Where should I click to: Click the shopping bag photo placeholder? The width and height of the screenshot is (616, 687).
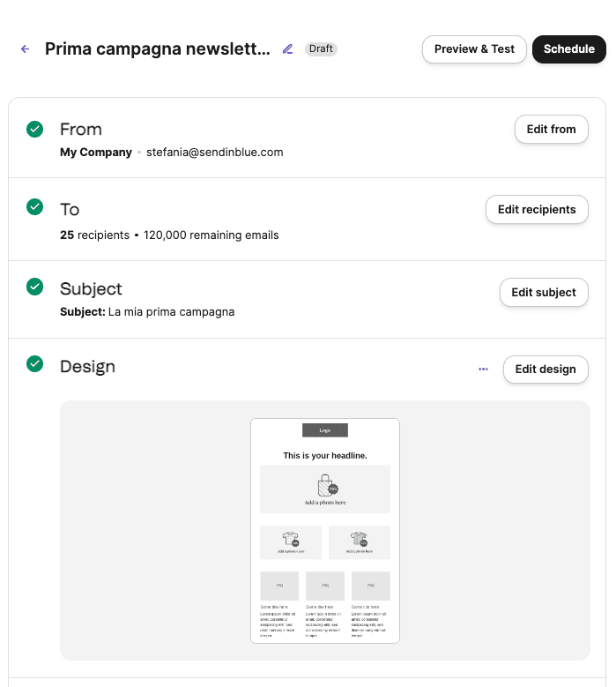click(x=325, y=489)
